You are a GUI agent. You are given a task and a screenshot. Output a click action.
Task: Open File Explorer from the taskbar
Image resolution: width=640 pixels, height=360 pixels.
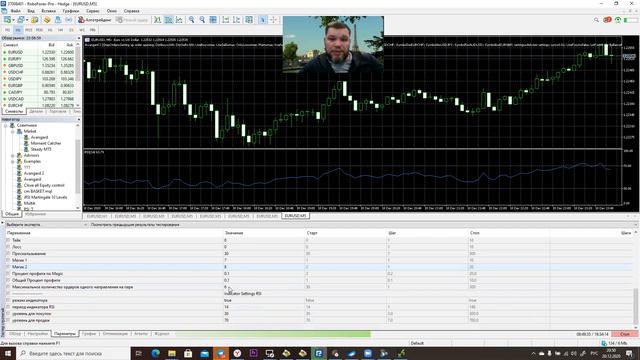pos(172,353)
